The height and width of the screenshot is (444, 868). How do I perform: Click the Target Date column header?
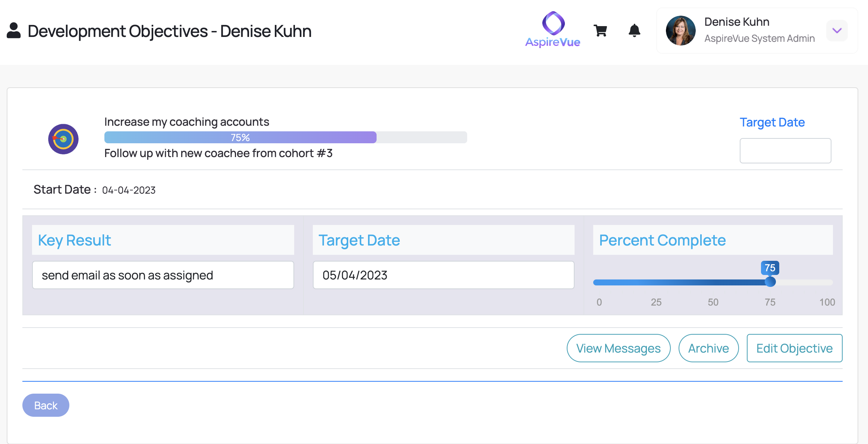[x=443, y=240]
